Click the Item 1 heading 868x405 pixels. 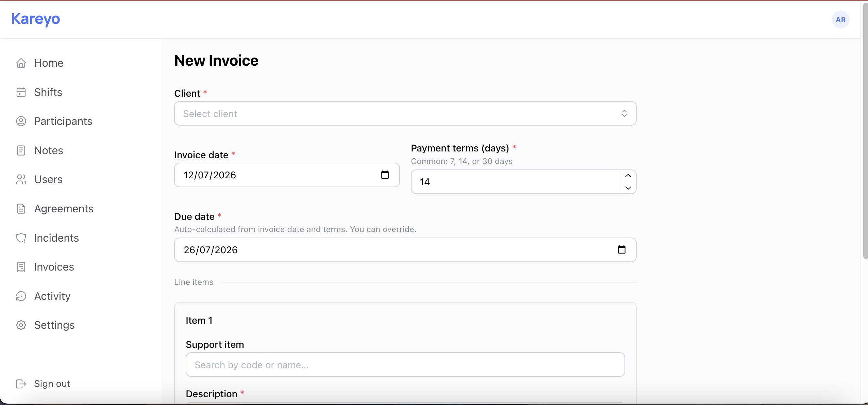(x=199, y=320)
